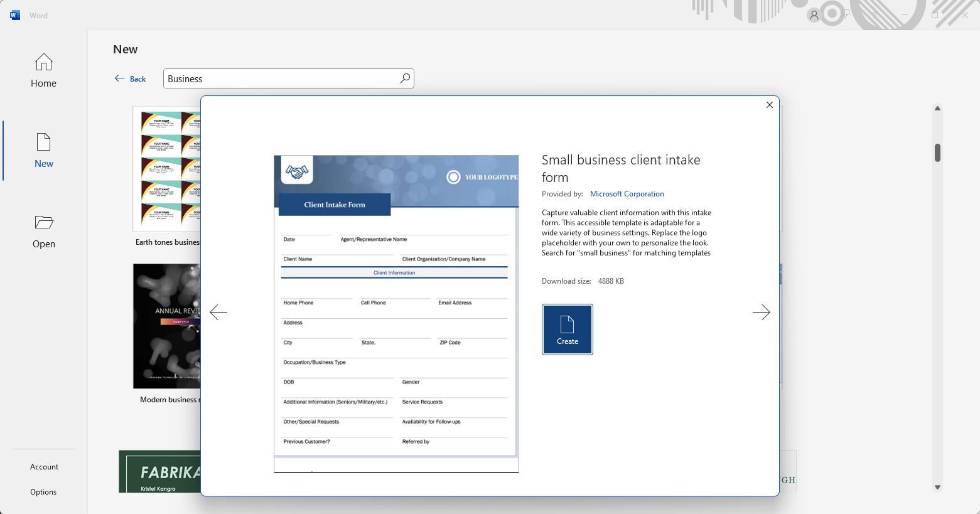Click the Business template search field
The image size is (980, 514).
coord(281,78)
